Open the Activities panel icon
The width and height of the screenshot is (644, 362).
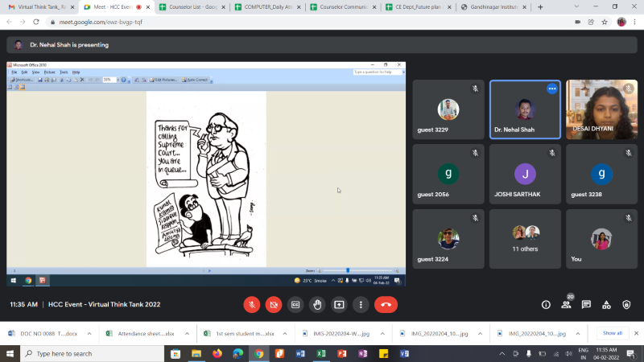[x=606, y=305]
